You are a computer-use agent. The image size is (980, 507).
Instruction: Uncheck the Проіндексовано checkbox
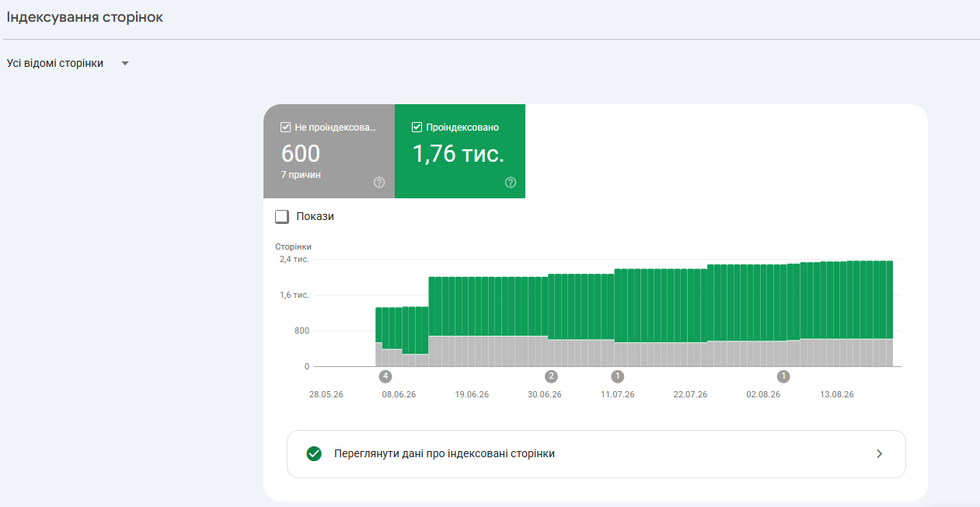click(x=417, y=128)
